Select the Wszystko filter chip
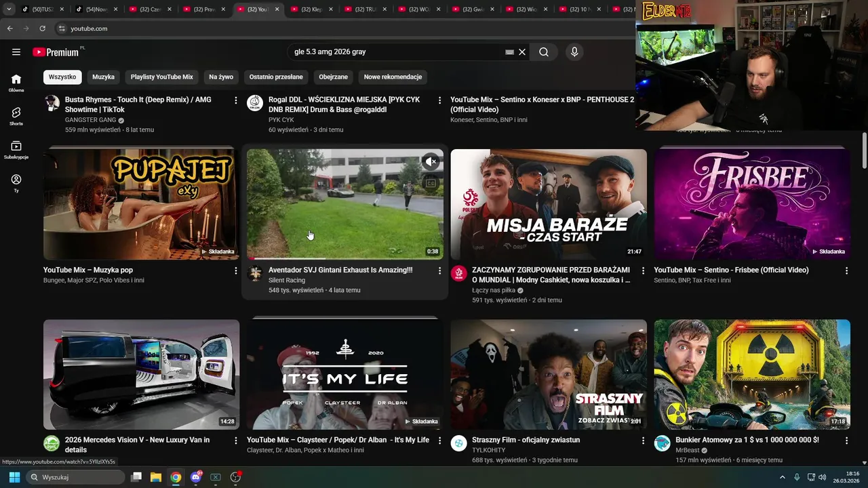Viewport: 868px width, 488px height. (x=62, y=77)
